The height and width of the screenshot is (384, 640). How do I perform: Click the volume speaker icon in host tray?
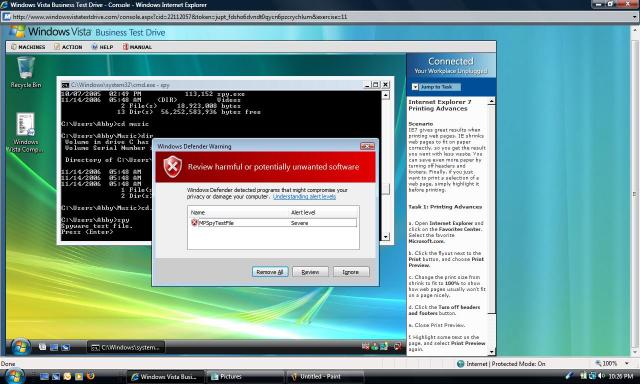(601, 375)
